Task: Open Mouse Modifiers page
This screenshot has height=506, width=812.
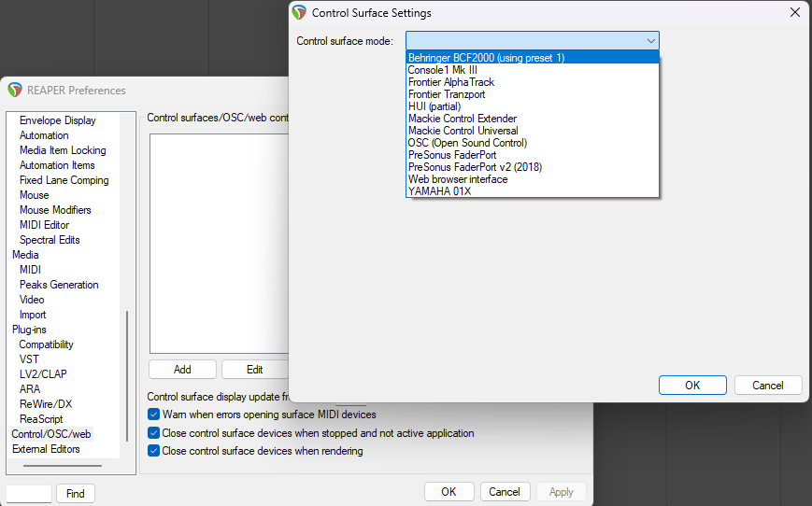Action: point(55,210)
